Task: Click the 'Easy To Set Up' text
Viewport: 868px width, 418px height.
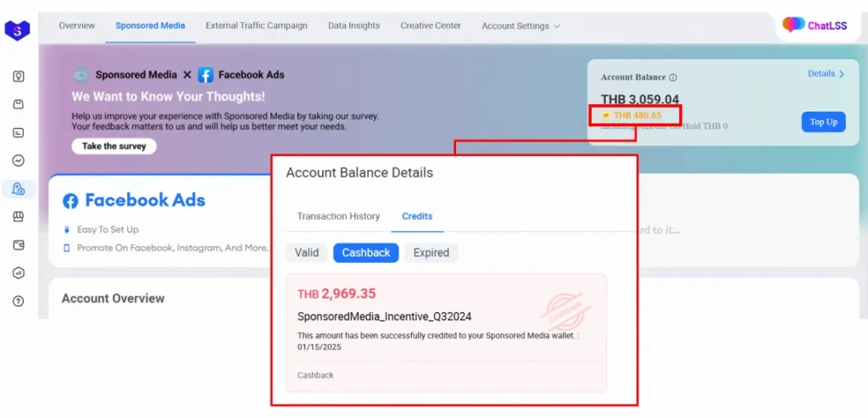Action: 108,229
